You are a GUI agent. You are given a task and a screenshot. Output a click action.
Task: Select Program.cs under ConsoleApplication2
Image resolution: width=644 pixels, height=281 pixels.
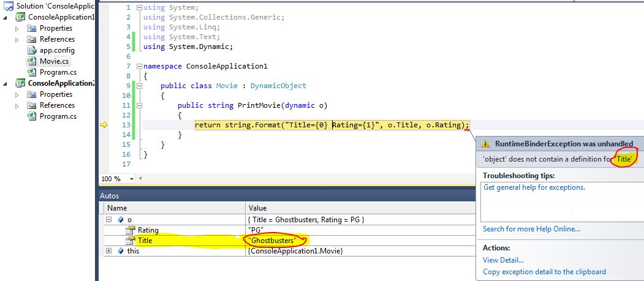pyautogui.click(x=58, y=116)
